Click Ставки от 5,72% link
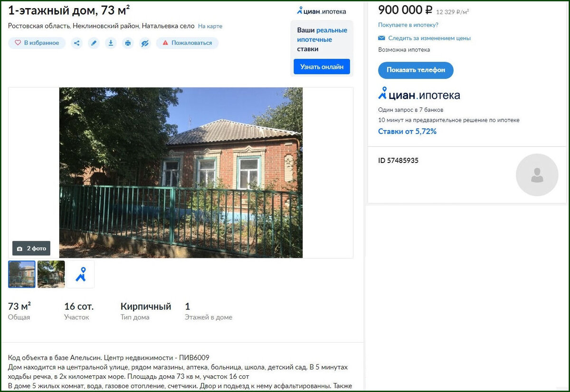 point(407,132)
